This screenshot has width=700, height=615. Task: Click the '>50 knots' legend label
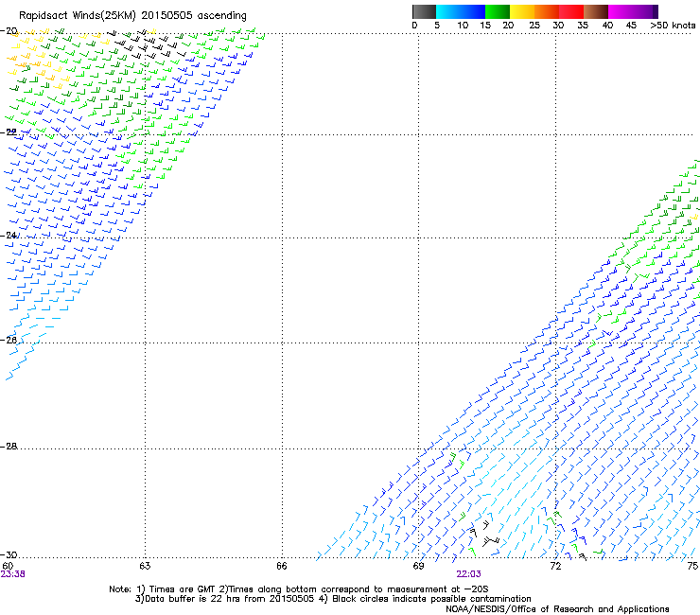point(673,26)
